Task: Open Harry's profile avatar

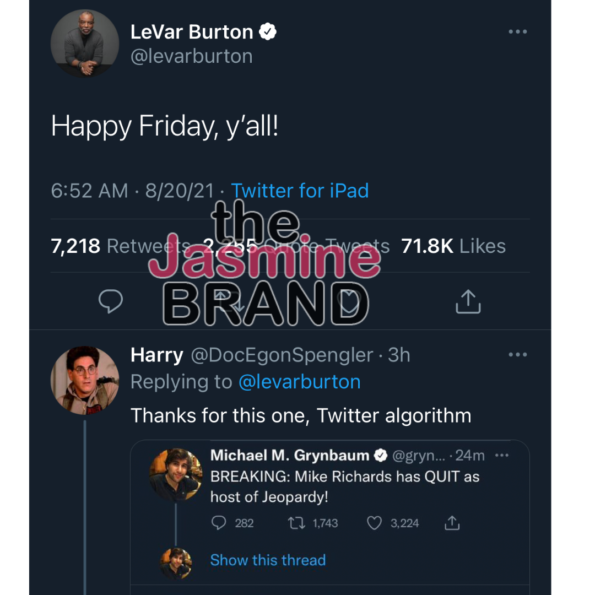Action: click(85, 380)
